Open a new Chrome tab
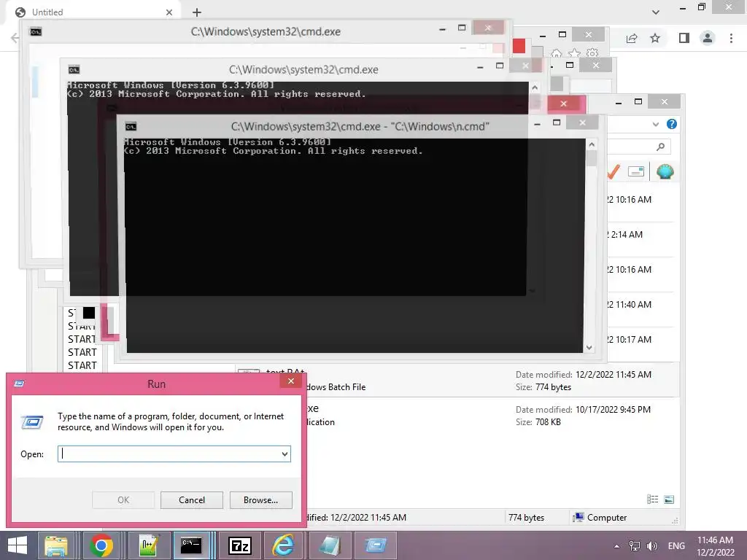747x560 pixels. tap(197, 12)
